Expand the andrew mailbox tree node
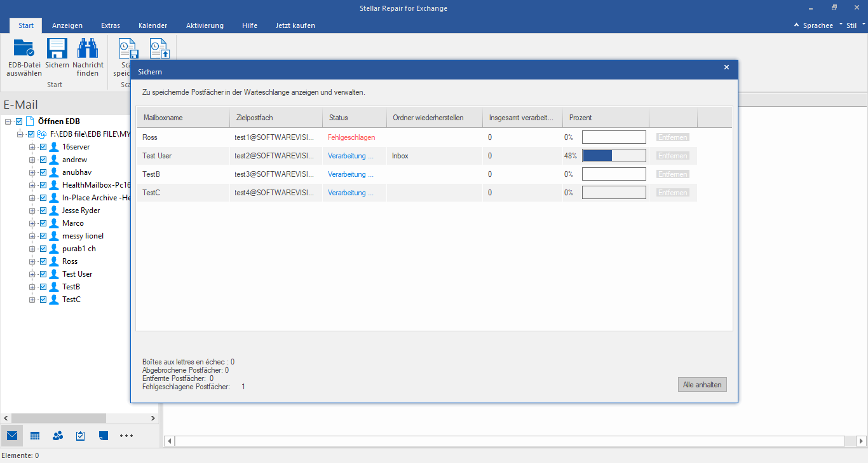Image resolution: width=868 pixels, height=463 pixels. [32, 160]
